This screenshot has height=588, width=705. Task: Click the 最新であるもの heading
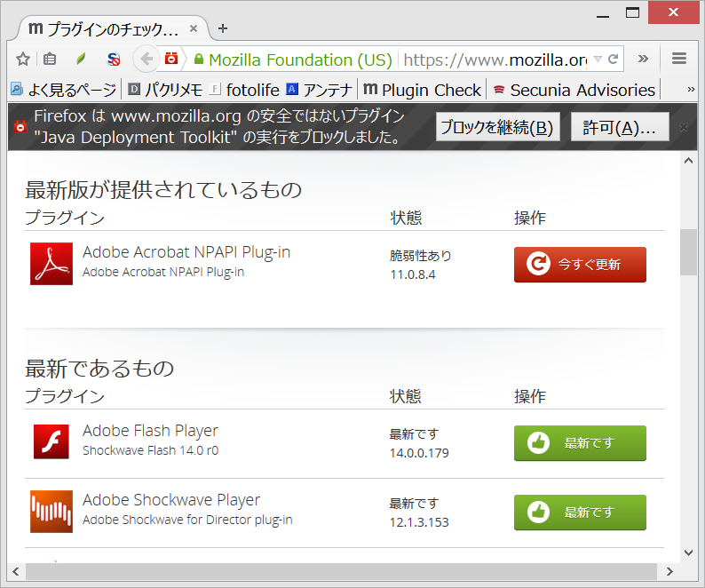[x=99, y=368]
